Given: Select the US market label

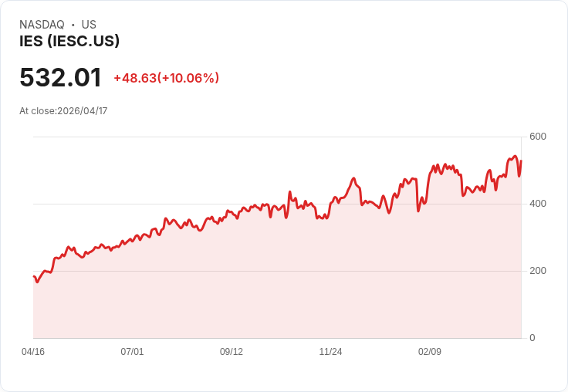Looking at the screenshot, I should point(89,25).
